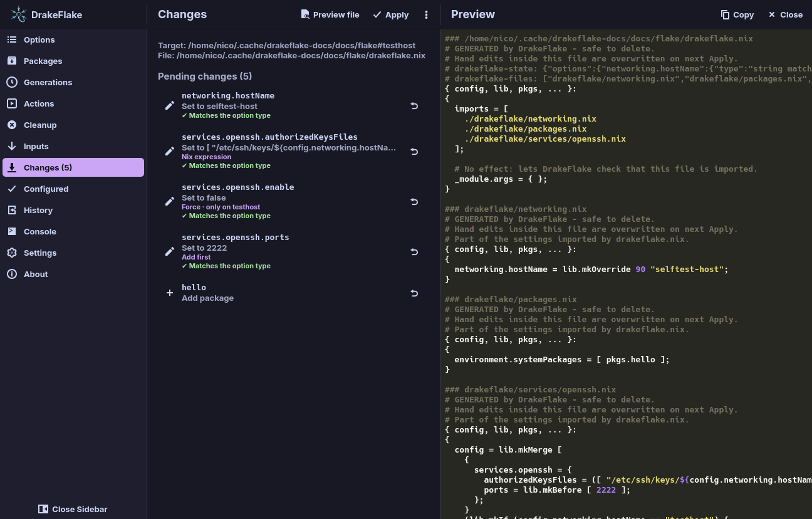This screenshot has width=812, height=519.
Task: Open History in the sidebar
Action: tap(73, 210)
